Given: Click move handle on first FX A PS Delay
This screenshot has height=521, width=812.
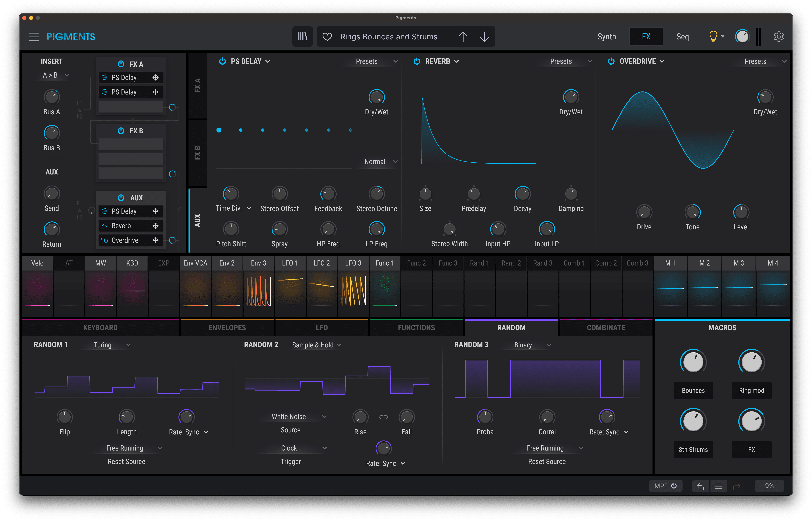Looking at the screenshot, I should coord(156,77).
